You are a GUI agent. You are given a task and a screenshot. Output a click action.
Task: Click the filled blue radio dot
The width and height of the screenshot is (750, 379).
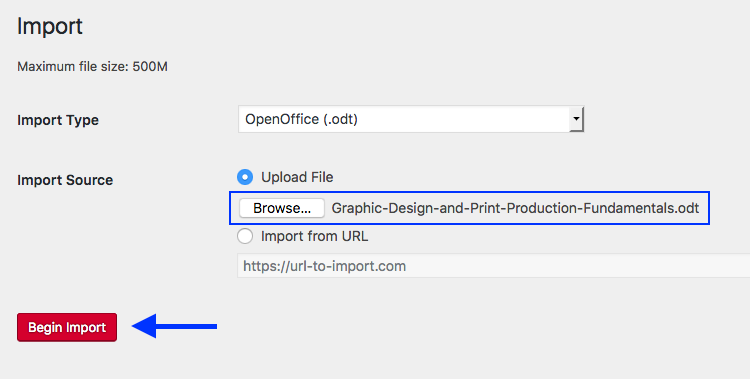(245, 177)
